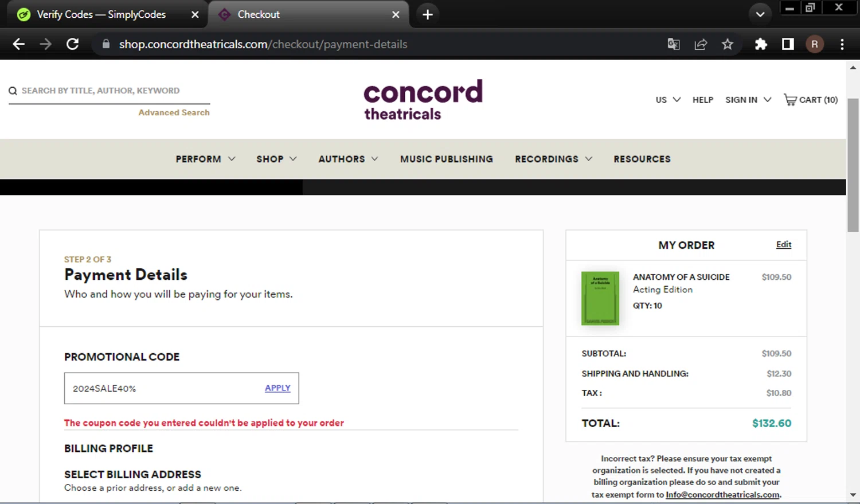
Task: Open MUSIC PUBLISHING menu item
Action: click(x=447, y=159)
